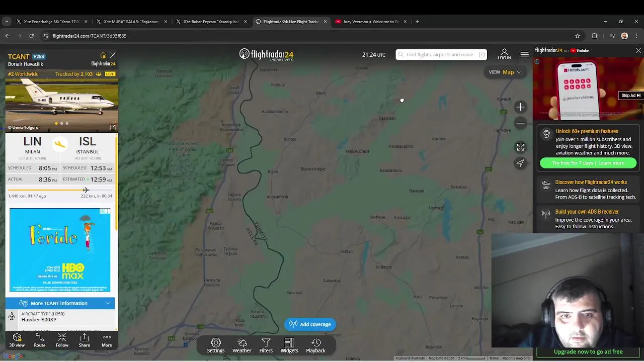Select the Flightradar24 Live Flight Tracker tab
This screenshot has width=644, height=362.
click(291, 22)
